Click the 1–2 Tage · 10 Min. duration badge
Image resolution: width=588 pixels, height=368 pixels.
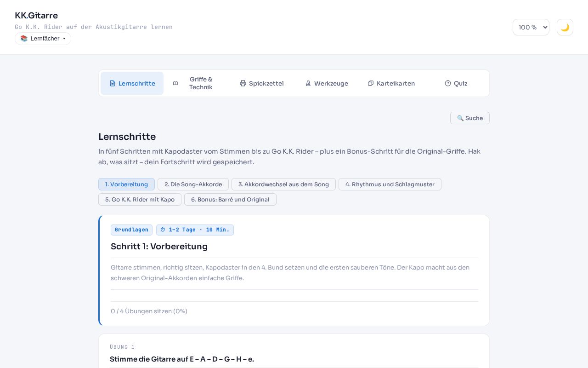coord(195,230)
